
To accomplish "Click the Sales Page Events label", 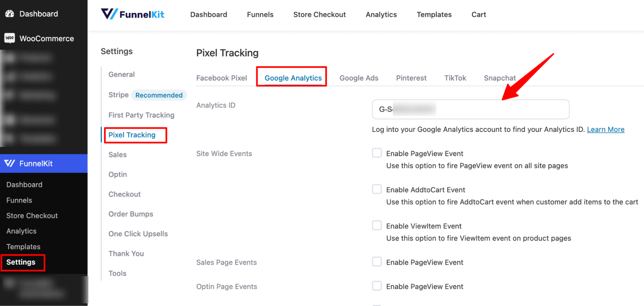I will coord(226,262).
